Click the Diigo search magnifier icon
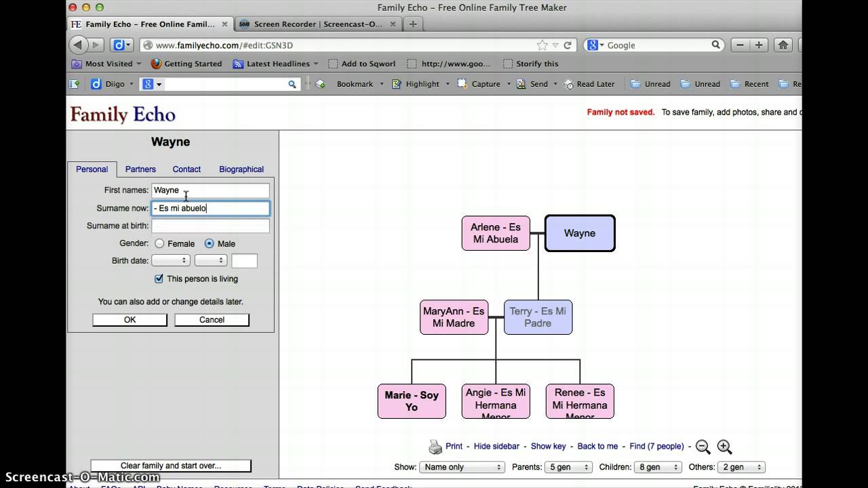 [x=292, y=84]
